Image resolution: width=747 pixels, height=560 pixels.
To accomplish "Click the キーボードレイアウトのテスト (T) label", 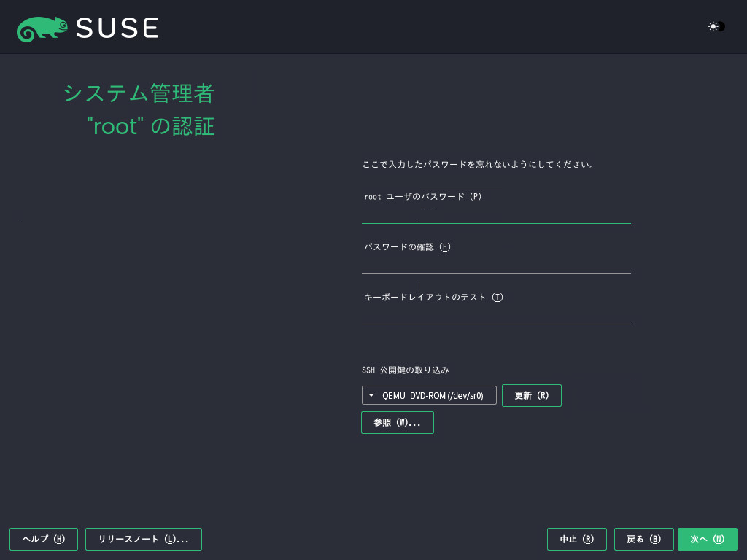I will (x=434, y=297).
